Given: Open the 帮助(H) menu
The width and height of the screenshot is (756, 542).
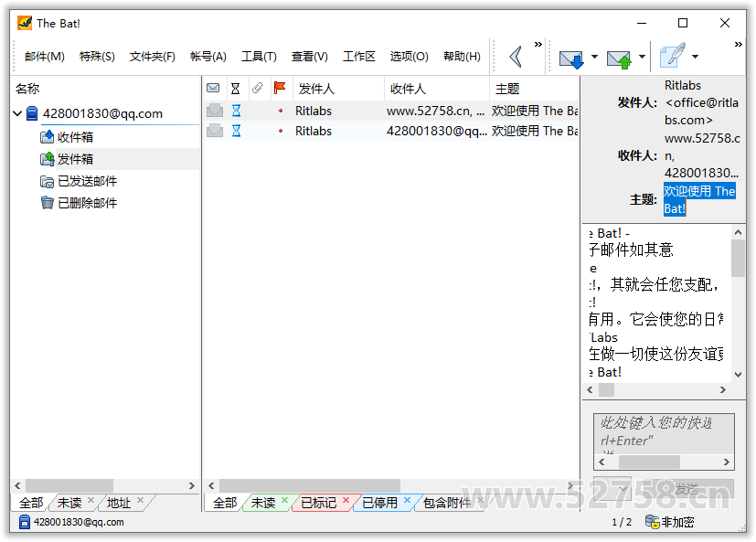Looking at the screenshot, I should click(462, 57).
